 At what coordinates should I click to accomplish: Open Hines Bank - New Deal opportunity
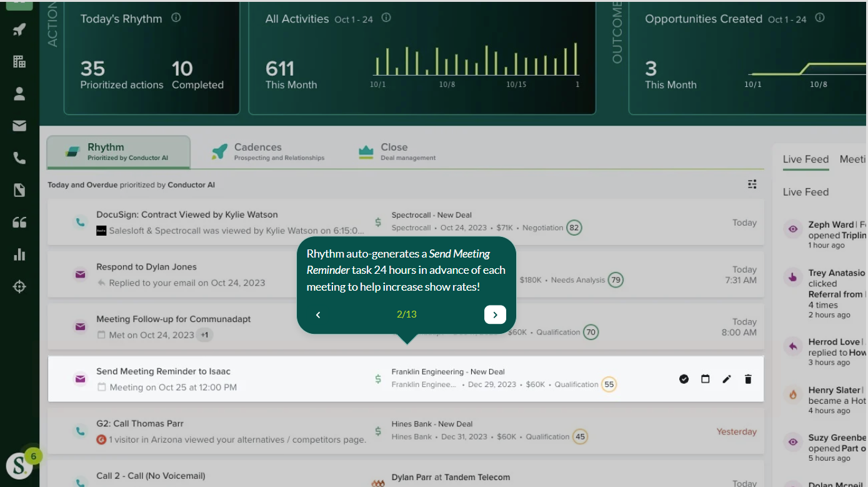pyautogui.click(x=432, y=424)
